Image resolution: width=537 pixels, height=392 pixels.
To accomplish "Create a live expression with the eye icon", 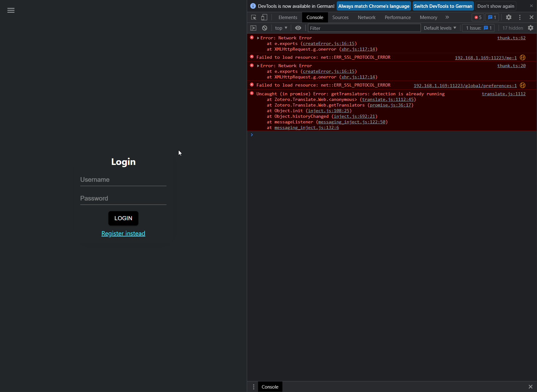I will [x=298, y=28].
